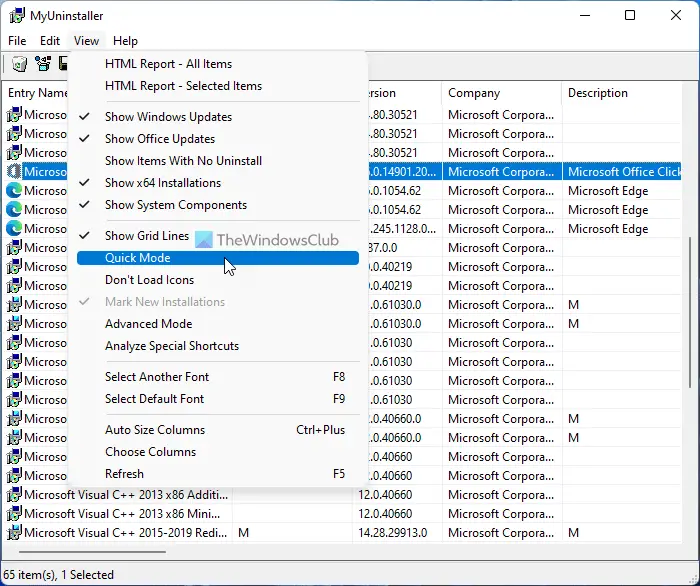This screenshot has width=700, height=586.
Task: Choose HTML Report - Selected Items
Action: (x=218, y=86)
